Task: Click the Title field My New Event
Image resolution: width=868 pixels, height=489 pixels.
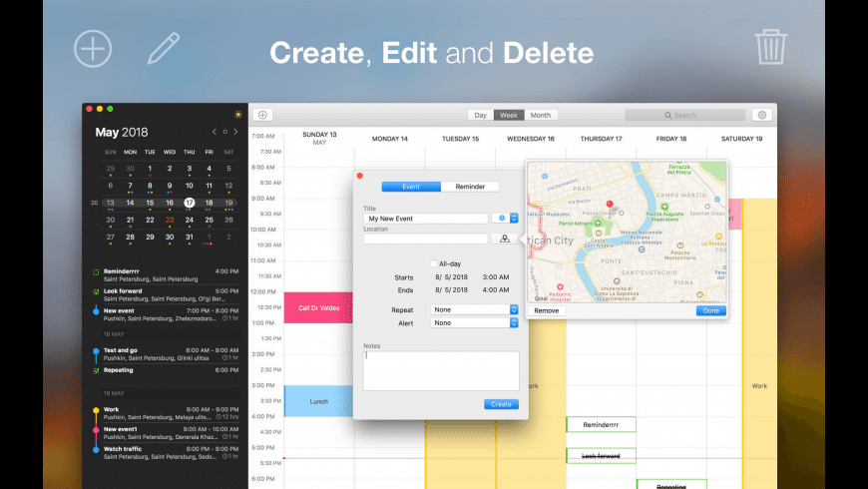Action: [425, 219]
